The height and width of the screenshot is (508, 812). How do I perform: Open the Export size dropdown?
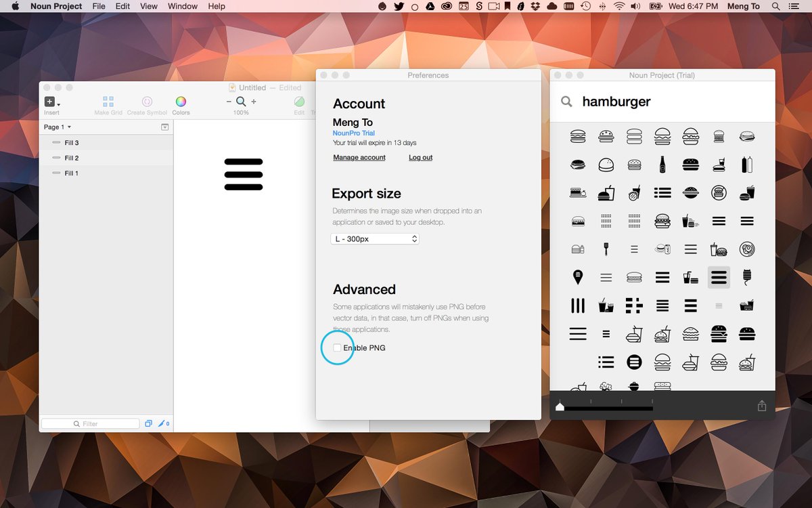[375, 239]
